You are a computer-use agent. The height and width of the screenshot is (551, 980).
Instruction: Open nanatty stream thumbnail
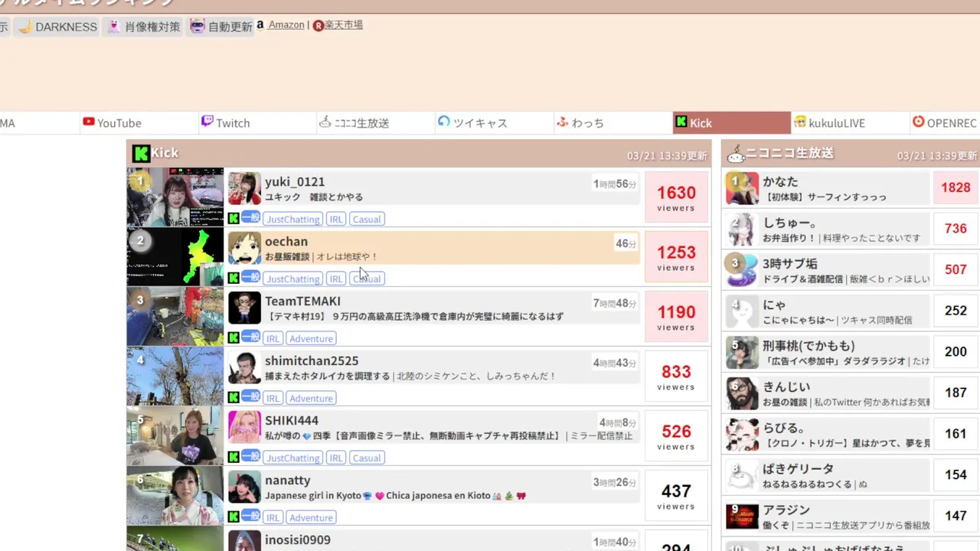[x=175, y=496]
